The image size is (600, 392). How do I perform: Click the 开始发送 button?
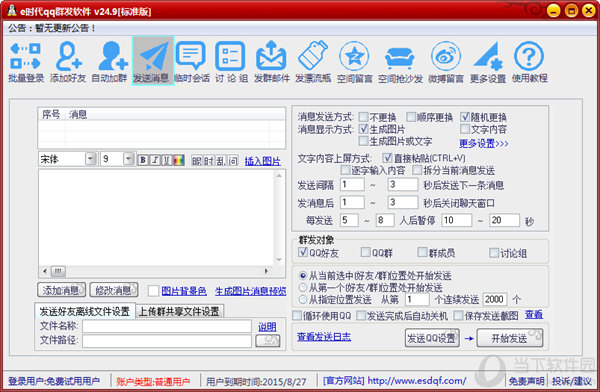510,338
